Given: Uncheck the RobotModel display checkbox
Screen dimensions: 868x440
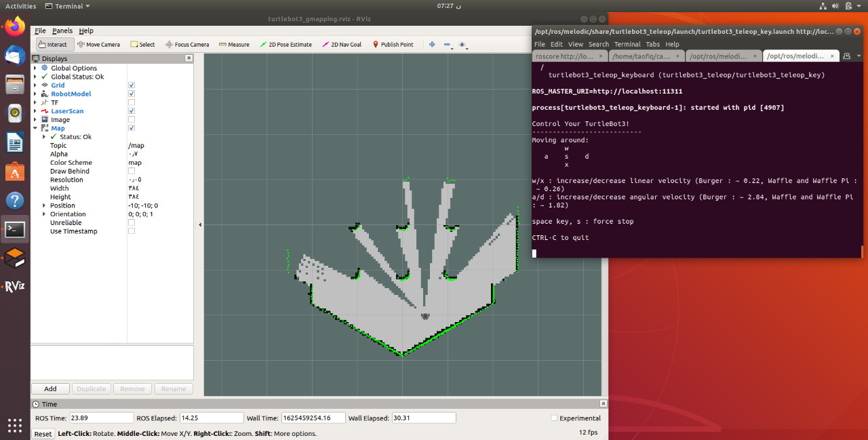Looking at the screenshot, I should 132,94.
